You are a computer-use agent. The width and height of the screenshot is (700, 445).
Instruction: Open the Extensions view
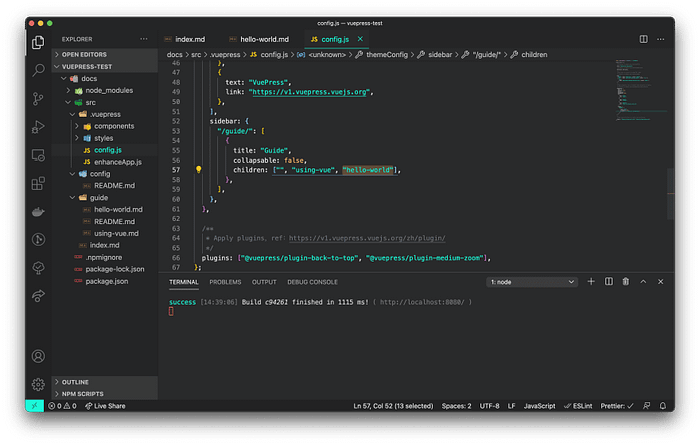tap(38, 183)
